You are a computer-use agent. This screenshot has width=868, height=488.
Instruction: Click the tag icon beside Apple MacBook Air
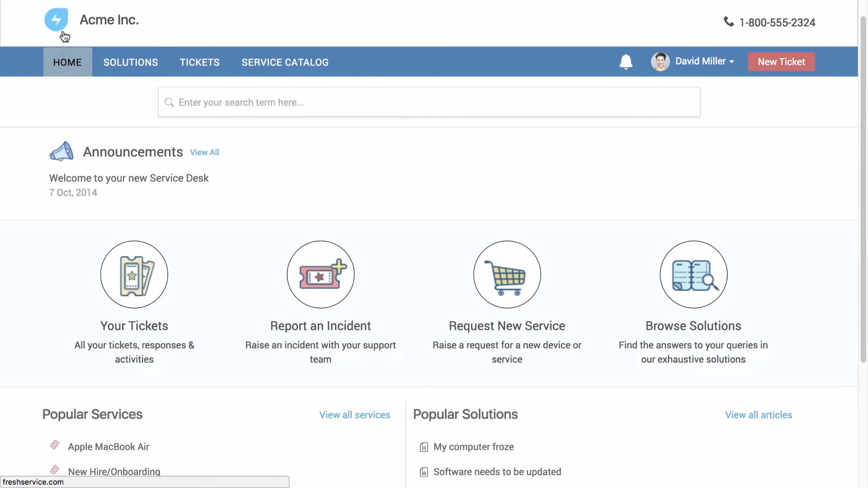[55, 445]
